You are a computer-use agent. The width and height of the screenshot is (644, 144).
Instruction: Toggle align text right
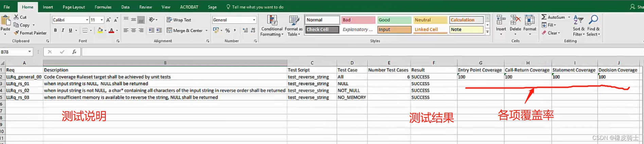coord(141,30)
